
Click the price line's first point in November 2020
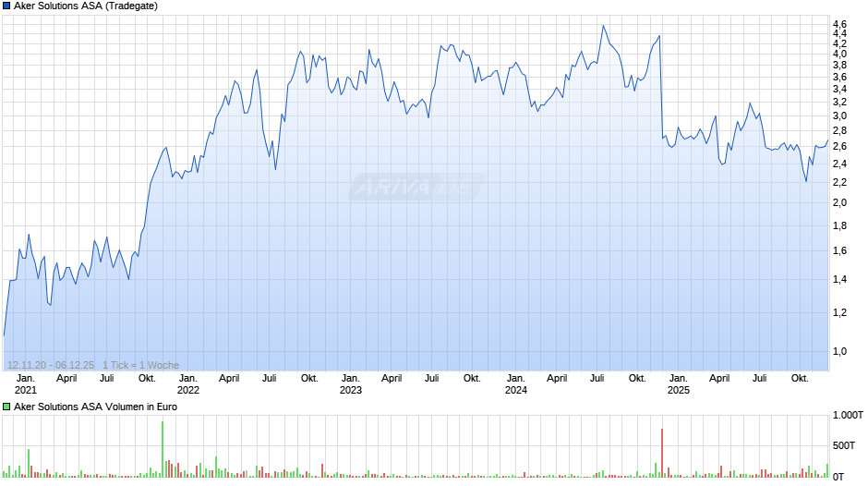pyautogui.click(x=5, y=335)
